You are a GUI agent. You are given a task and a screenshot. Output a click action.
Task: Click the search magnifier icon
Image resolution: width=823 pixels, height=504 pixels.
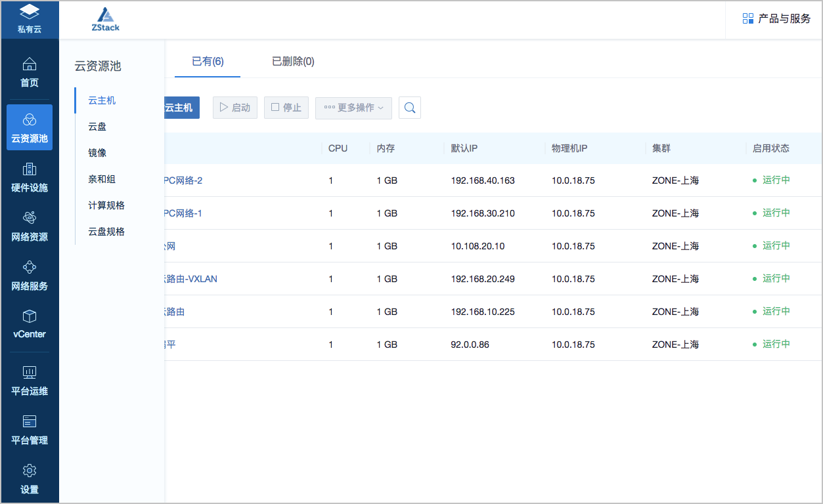(x=410, y=108)
